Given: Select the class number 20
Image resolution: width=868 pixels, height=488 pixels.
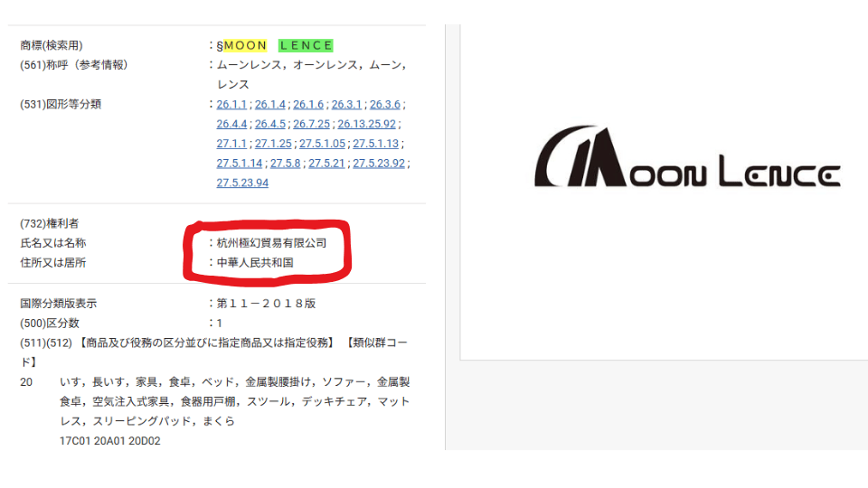Looking at the screenshot, I should tap(26, 382).
